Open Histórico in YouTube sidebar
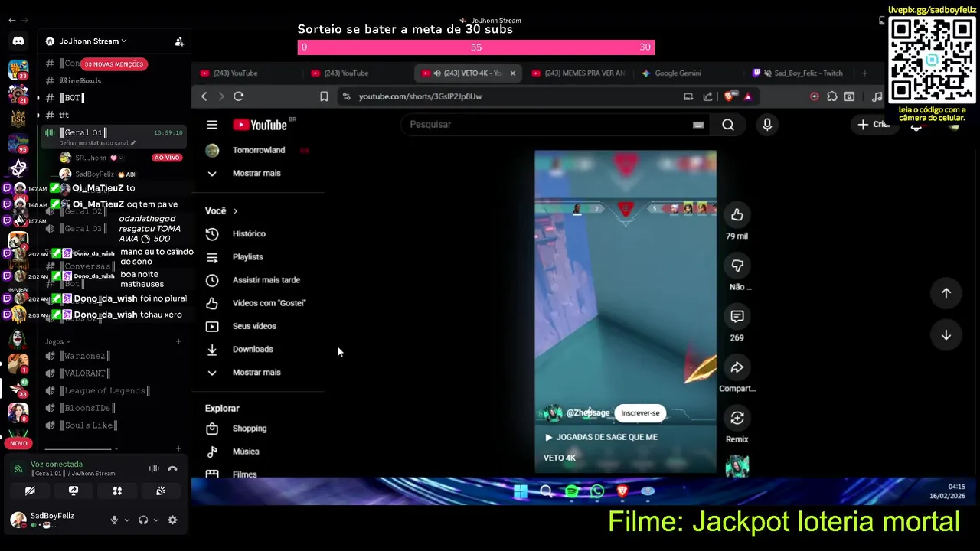The height and width of the screenshot is (551, 980). 249,234
